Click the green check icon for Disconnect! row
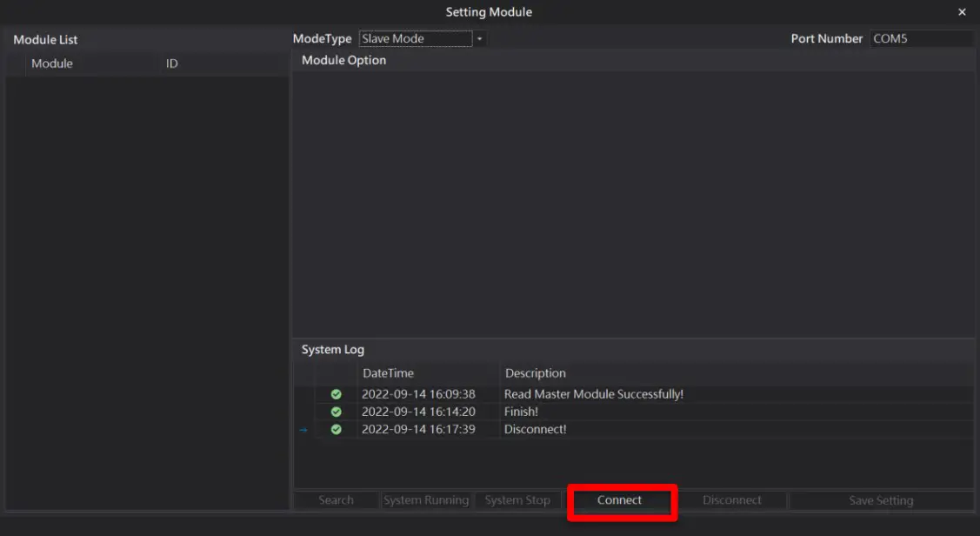The height and width of the screenshot is (536, 980). tap(337, 430)
